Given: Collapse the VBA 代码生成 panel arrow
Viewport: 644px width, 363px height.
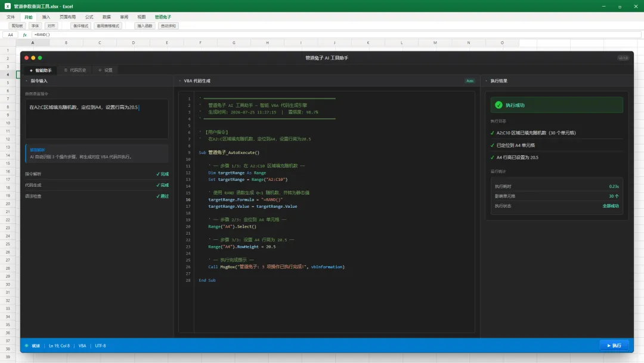Looking at the screenshot, I should [x=180, y=81].
